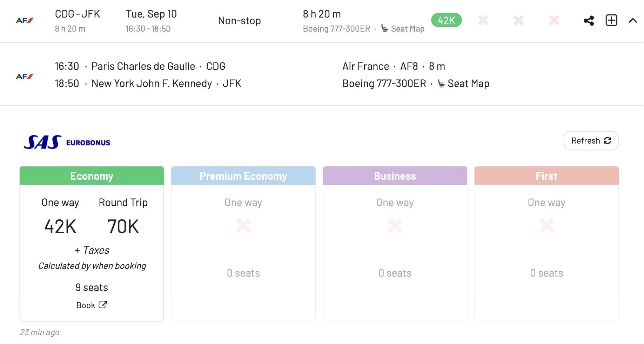Viewport: 644px width, 344px height.
Task: Click the red first class X icon in header row
Action: click(554, 20)
